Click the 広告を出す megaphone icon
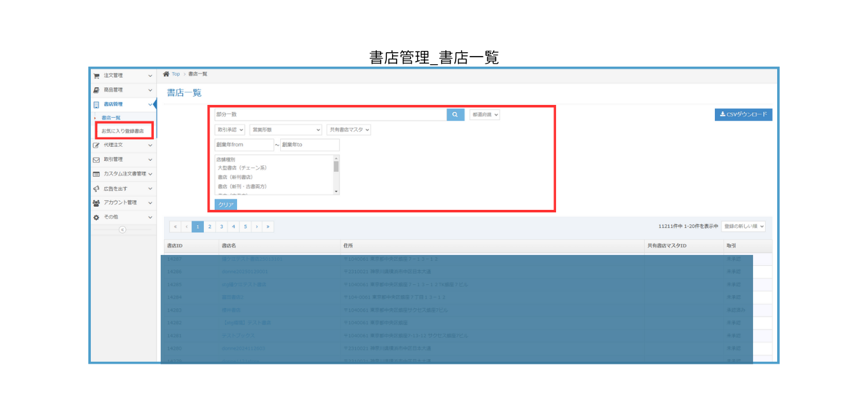Viewport: 868px width, 400px height. click(96, 188)
